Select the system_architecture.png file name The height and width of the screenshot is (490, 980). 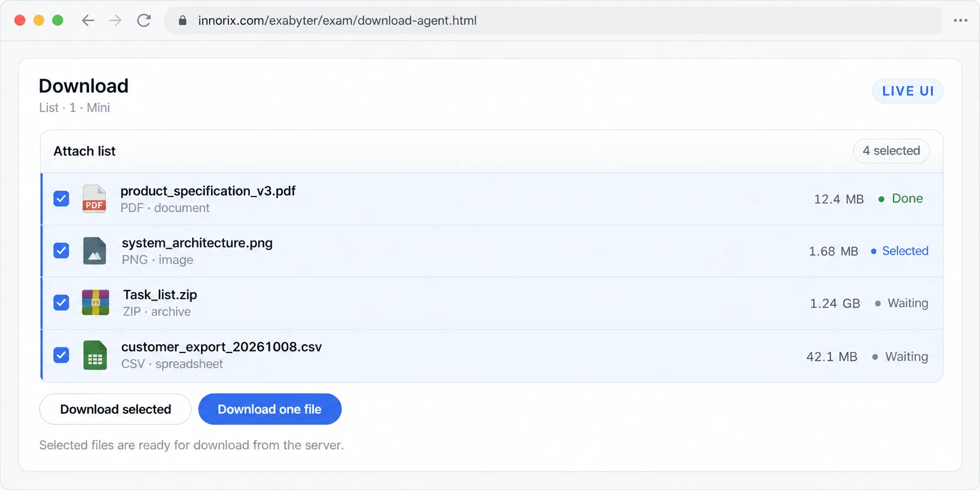197,243
